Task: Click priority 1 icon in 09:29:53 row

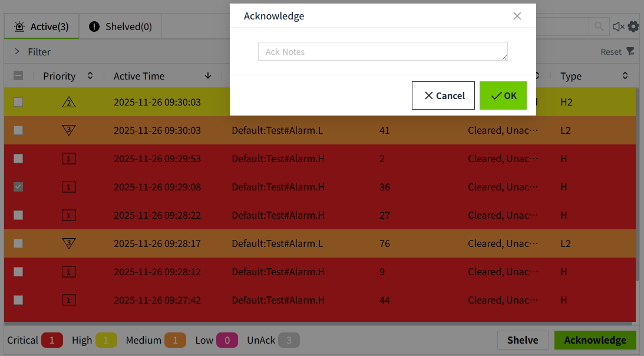Action: [69, 159]
